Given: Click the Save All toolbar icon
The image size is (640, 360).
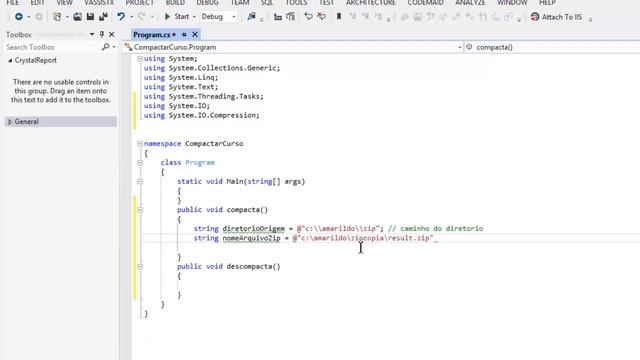Looking at the screenshot, I should click(103, 17).
